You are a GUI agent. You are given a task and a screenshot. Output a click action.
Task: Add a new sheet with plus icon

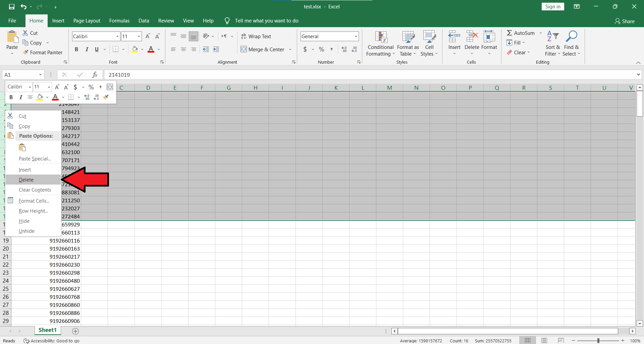pos(75,331)
